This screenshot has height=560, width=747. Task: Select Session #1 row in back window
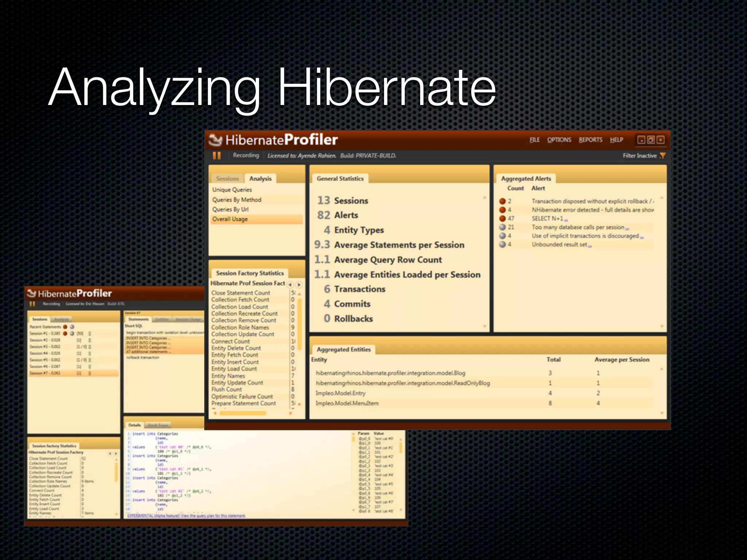[74, 333]
